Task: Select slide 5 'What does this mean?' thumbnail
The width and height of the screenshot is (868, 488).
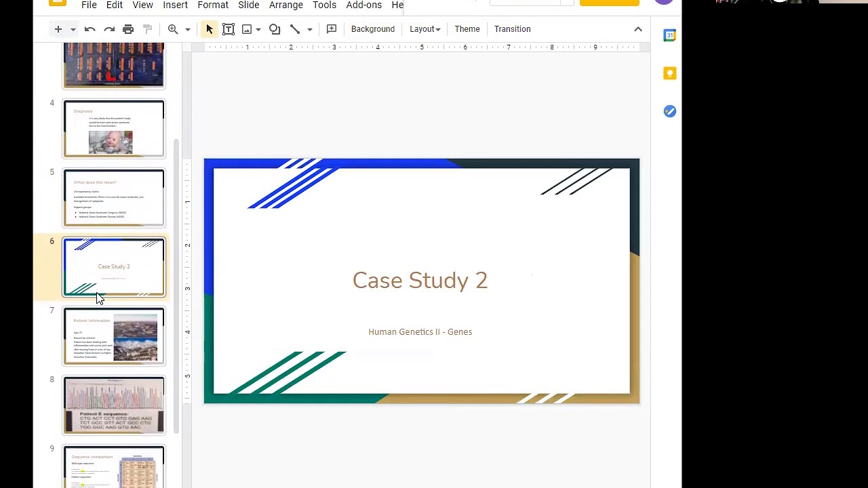Action: [114, 198]
